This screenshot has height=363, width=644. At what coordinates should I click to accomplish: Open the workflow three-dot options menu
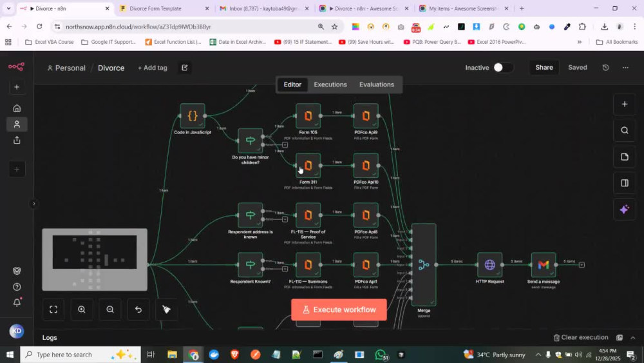625,68
